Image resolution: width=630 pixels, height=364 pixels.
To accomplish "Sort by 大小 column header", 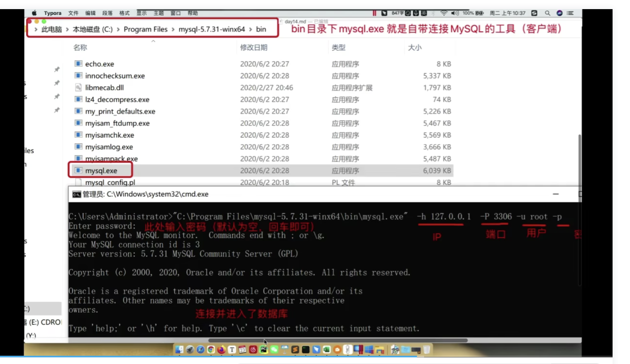I will [415, 47].
